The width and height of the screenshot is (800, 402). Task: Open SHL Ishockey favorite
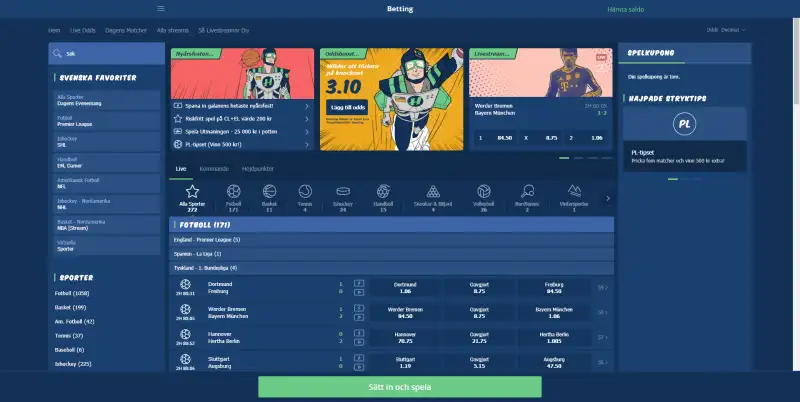click(107, 142)
